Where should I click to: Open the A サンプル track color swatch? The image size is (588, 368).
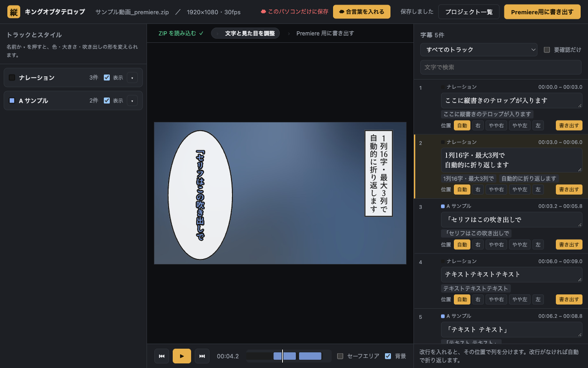click(12, 101)
